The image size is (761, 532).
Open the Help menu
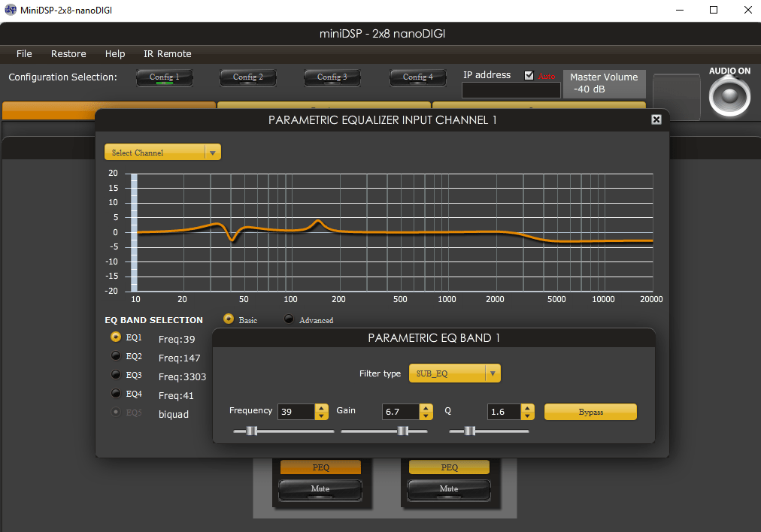coord(115,54)
